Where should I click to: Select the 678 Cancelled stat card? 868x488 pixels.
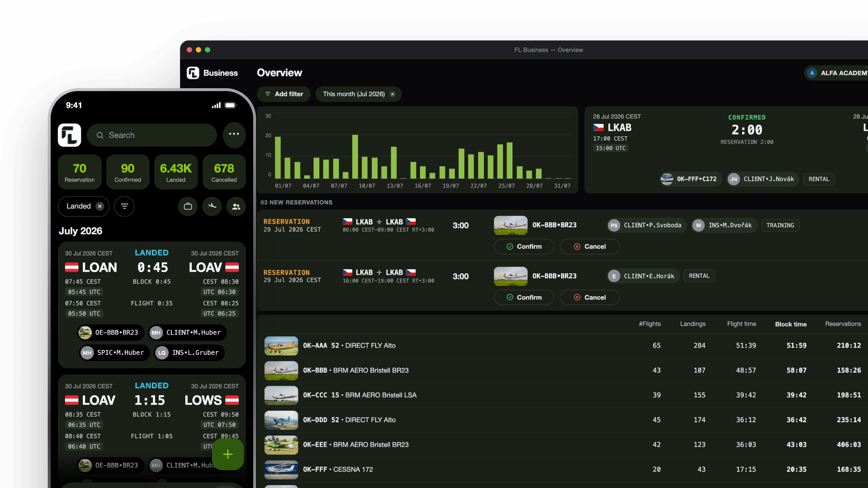224,172
